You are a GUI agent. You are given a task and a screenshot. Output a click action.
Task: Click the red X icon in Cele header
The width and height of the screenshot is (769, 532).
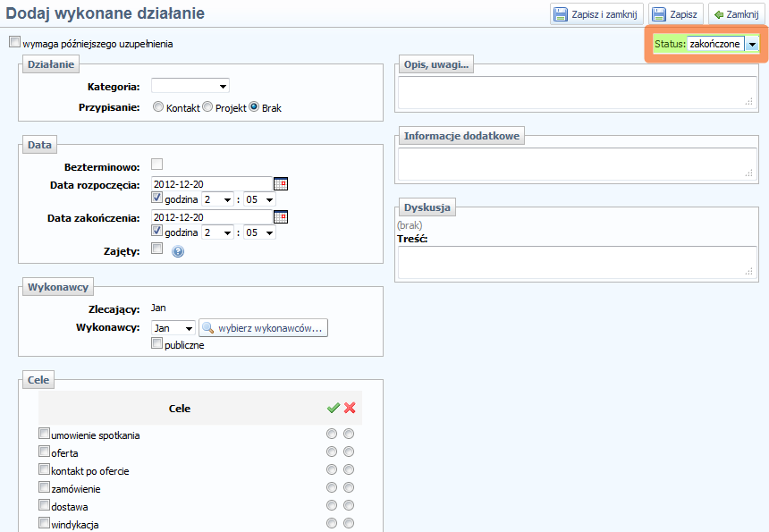[x=350, y=408]
